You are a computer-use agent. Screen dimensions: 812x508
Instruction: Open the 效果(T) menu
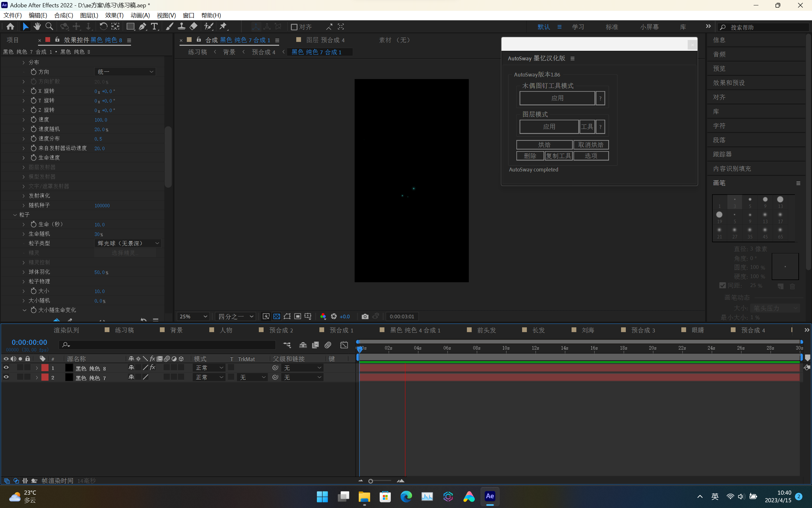tap(114, 16)
